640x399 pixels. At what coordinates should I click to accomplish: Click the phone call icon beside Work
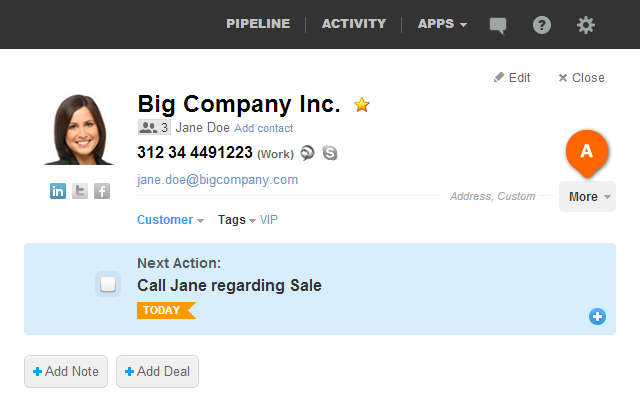307,153
